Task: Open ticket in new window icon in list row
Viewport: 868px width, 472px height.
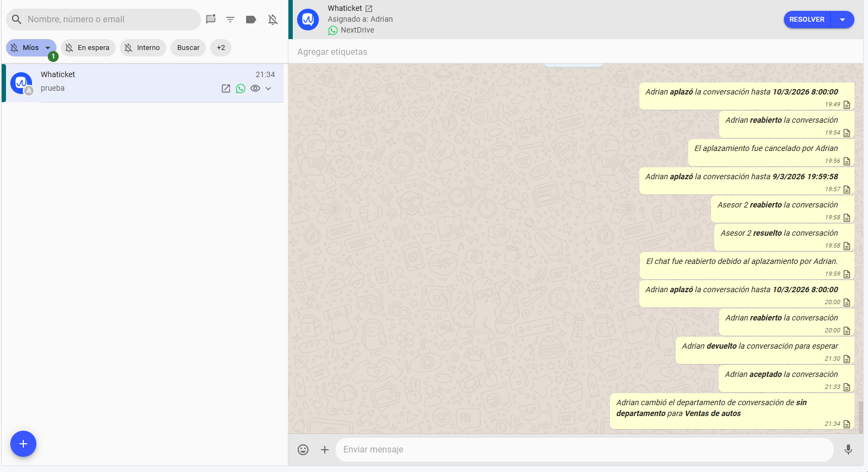Action: click(x=226, y=89)
